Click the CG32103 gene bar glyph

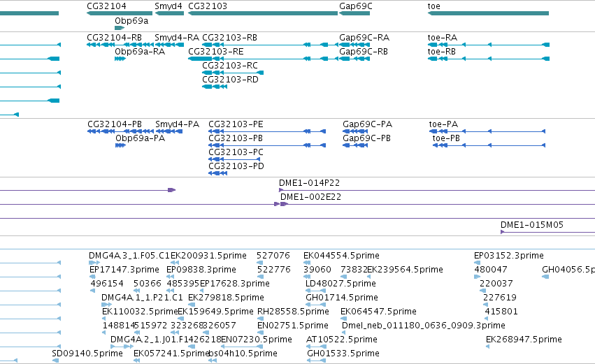tap(263, 13)
